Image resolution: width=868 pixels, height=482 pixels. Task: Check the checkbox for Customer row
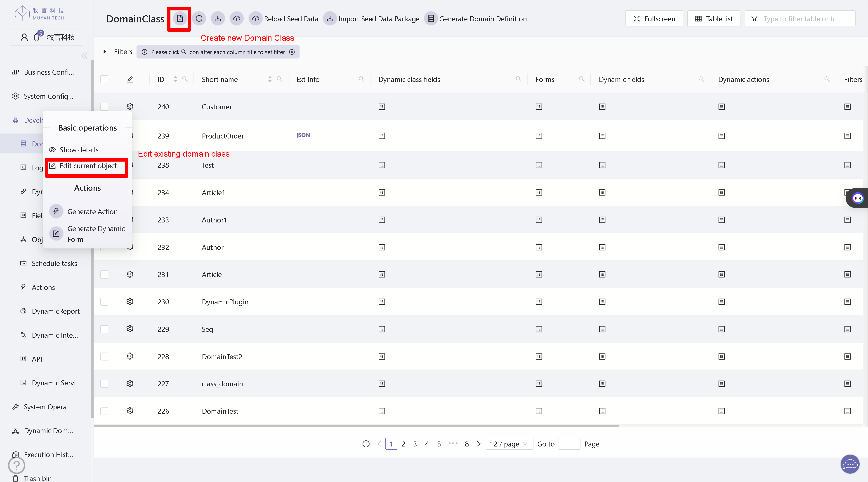pos(104,107)
